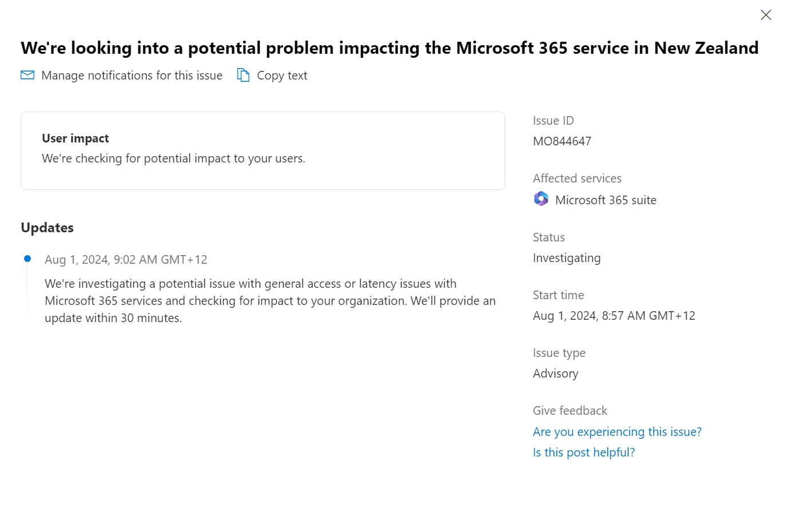
Task: Click the Investigating status value
Action: click(x=566, y=258)
